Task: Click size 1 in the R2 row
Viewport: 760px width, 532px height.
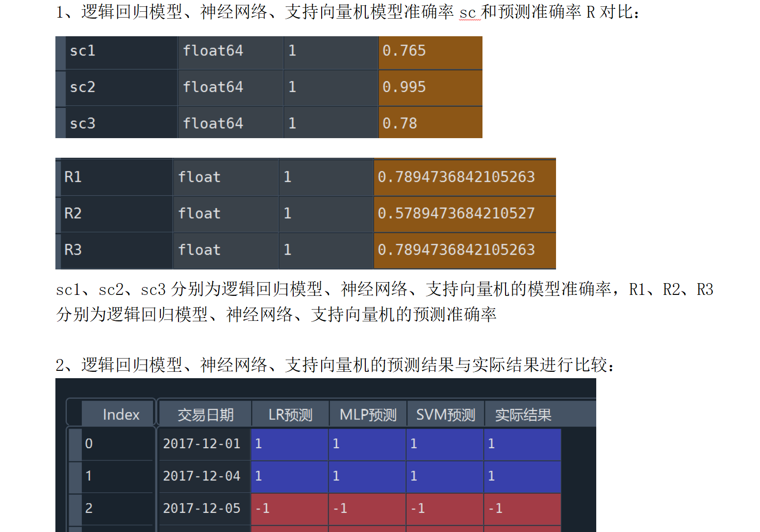Action: pyautogui.click(x=326, y=214)
